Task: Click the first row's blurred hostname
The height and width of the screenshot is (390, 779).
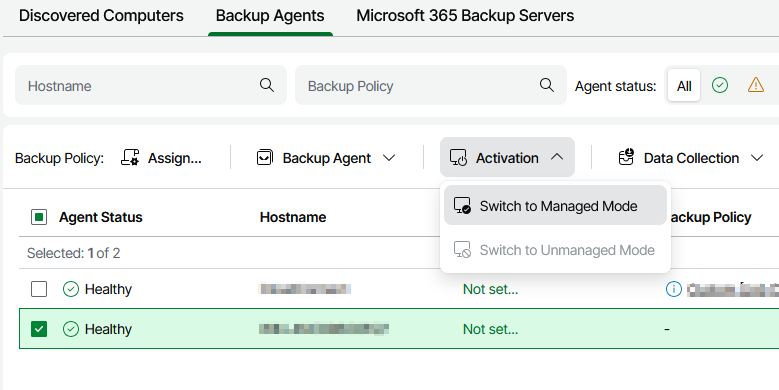Action: click(x=305, y=289)
